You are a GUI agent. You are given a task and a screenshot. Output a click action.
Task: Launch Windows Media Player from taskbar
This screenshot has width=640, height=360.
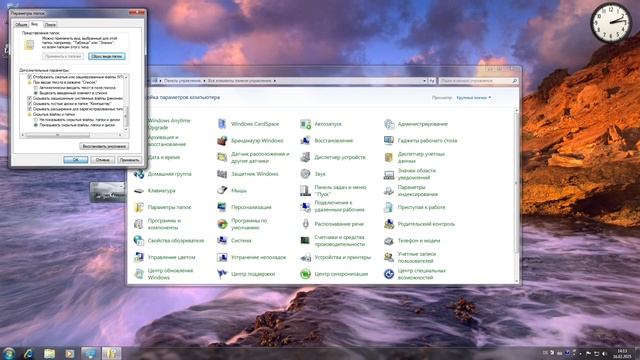pos(70,353)
